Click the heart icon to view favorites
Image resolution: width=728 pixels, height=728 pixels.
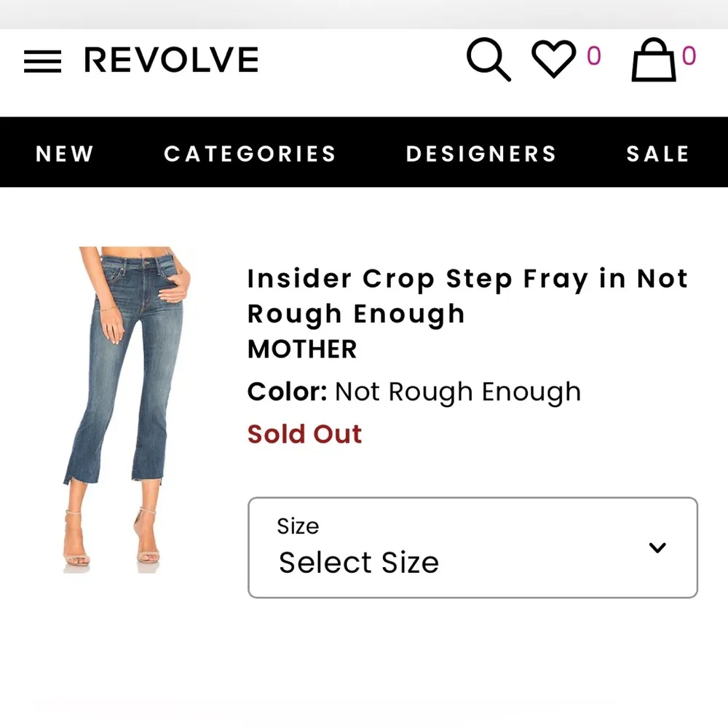pos(555,59)
